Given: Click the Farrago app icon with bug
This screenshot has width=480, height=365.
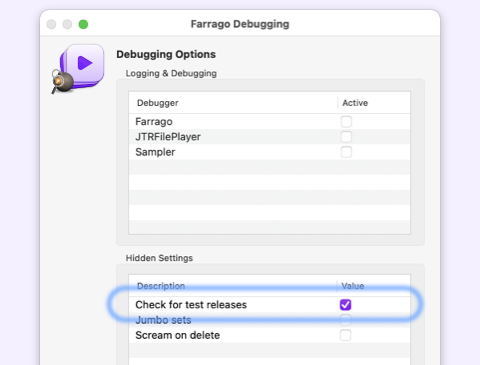Looking at the screenshot, I should pos(78,69).
